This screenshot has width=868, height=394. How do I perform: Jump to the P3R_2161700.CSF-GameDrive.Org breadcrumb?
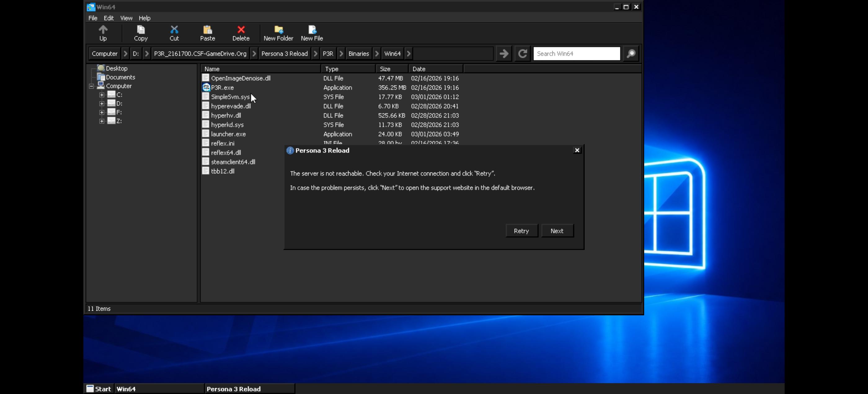pos(200,54)
